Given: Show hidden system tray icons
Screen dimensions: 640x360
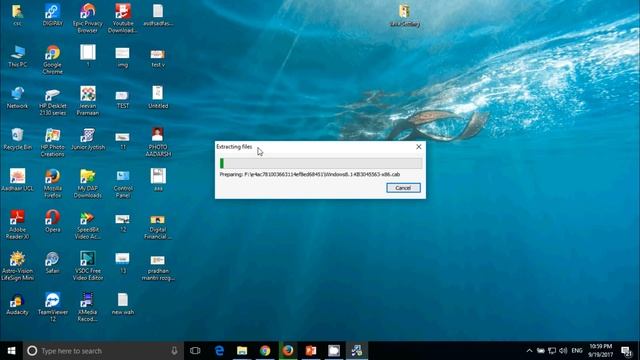Looking at the screenshot, I should click(x=529, y=351).
